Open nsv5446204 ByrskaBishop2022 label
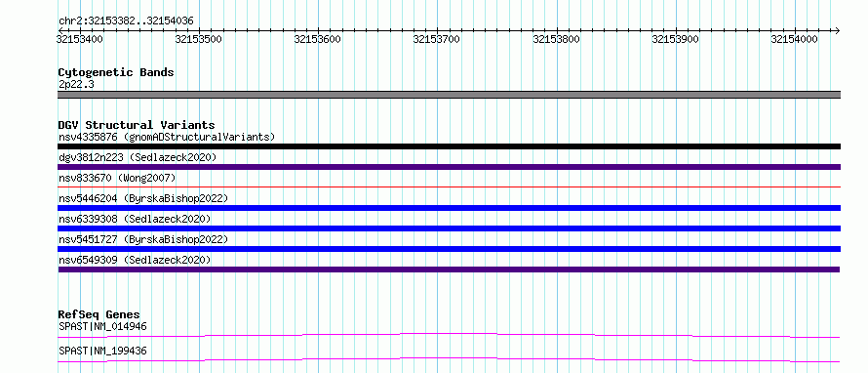Screen dimensions: 868x373 click(142, 198)
